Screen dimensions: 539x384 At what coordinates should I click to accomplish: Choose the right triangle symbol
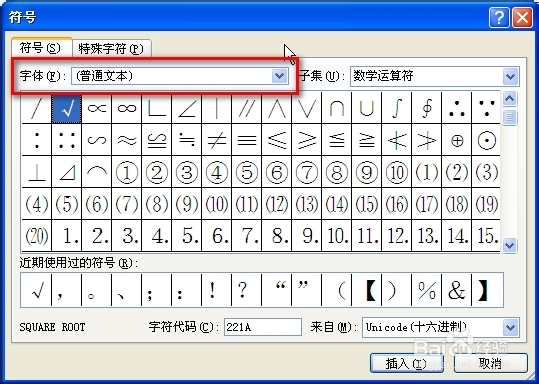pyautogui.click(x=67, y=172)
